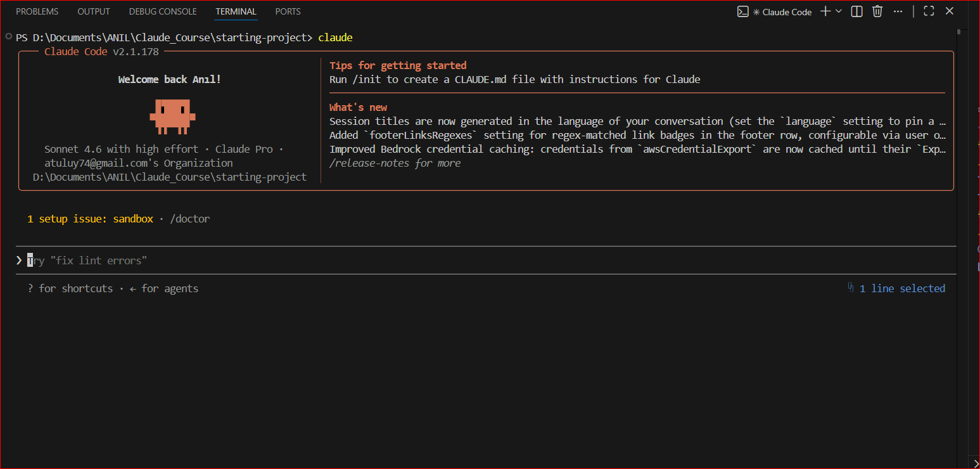The width and height of the screenshot is (980, 469).
Task: Click the paperclip icon by line selected
Action: 851,288
